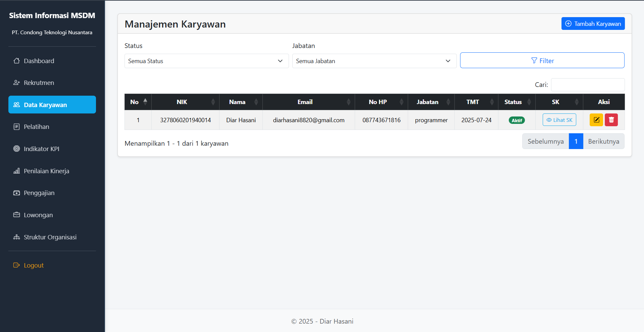Log out using the Logout link
Screen dimensions: 644x332
tap(33, 265)
